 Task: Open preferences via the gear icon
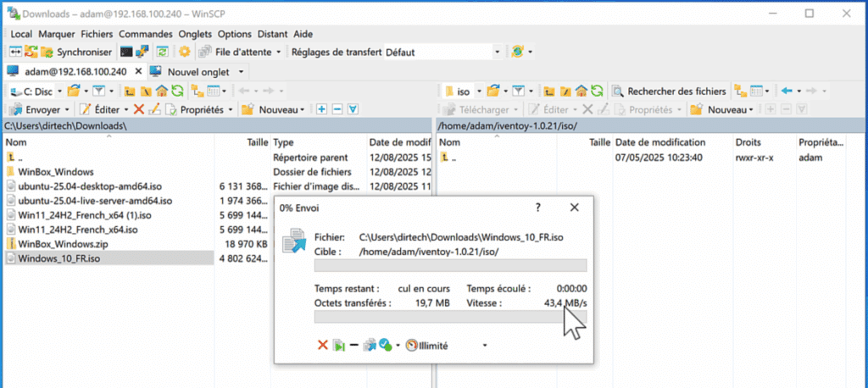point(184,52)
